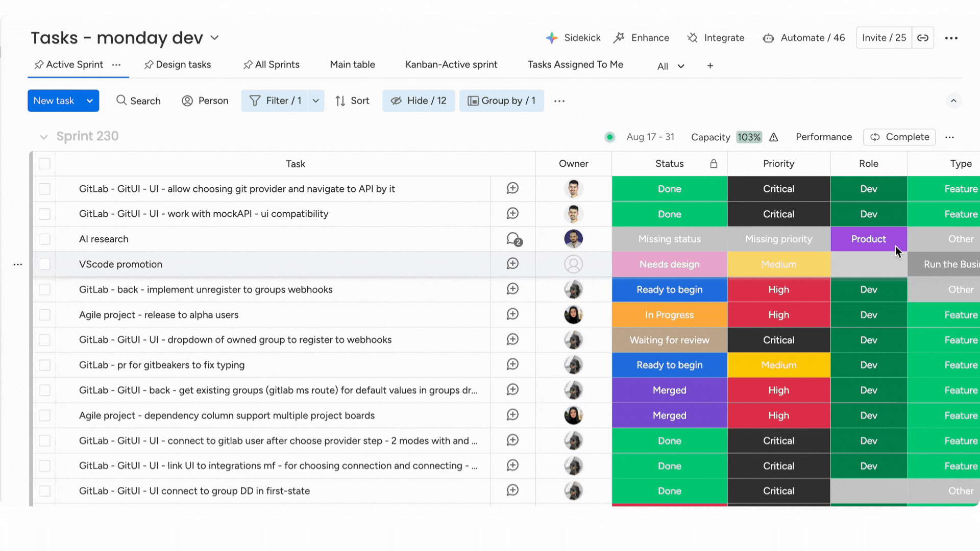The height and width of the screenshot is (551, 980).
Task: Select the work with mockAPI task checkbox
Action: (44, 214)
